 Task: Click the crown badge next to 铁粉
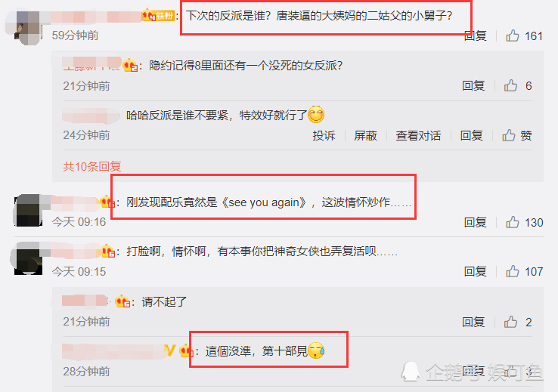[149, 15]
